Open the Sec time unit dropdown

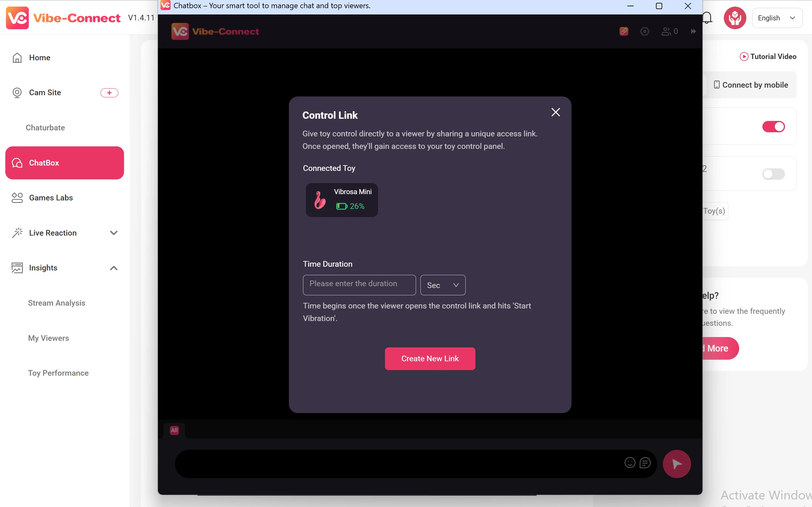coord(442,285)
